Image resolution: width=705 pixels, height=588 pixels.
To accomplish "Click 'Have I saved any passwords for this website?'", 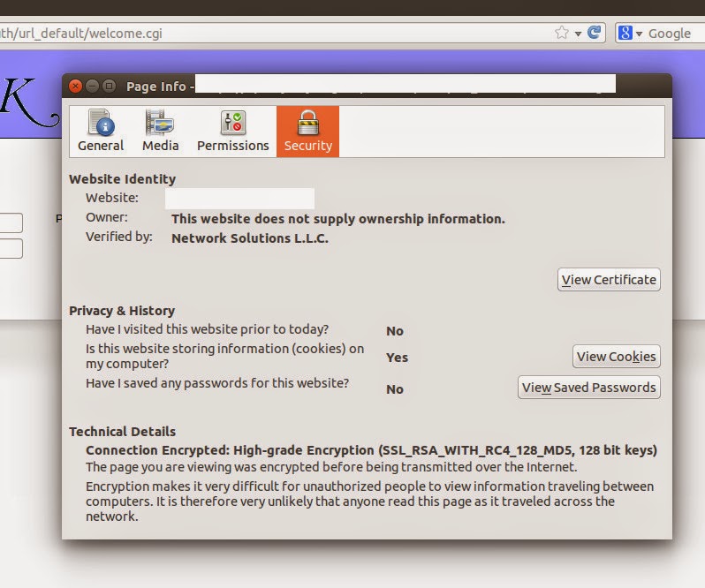I will [217, 383].
